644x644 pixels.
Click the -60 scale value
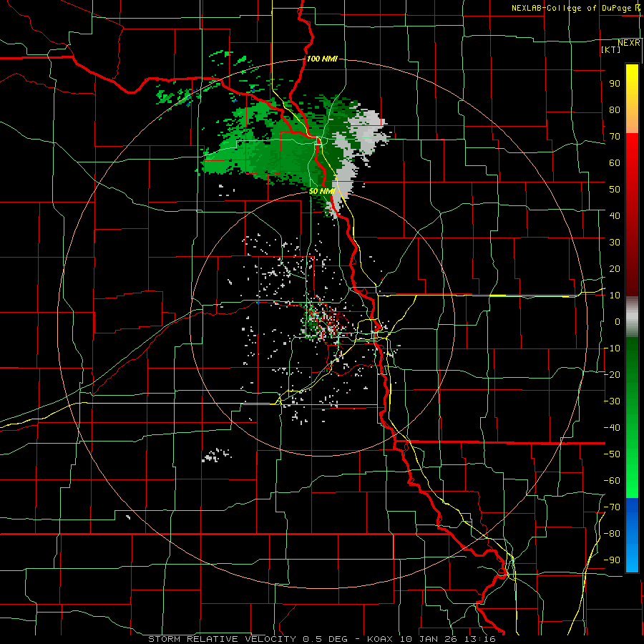tap(612, 481)
